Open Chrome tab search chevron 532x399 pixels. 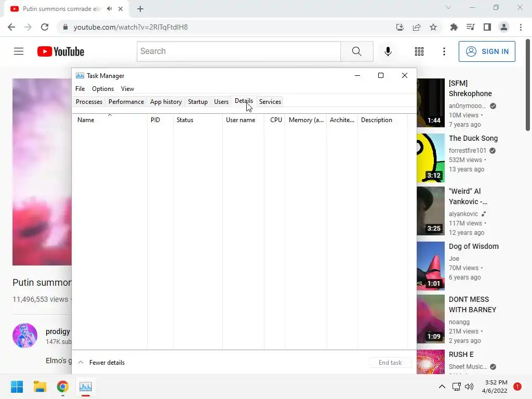click(448, 7)
